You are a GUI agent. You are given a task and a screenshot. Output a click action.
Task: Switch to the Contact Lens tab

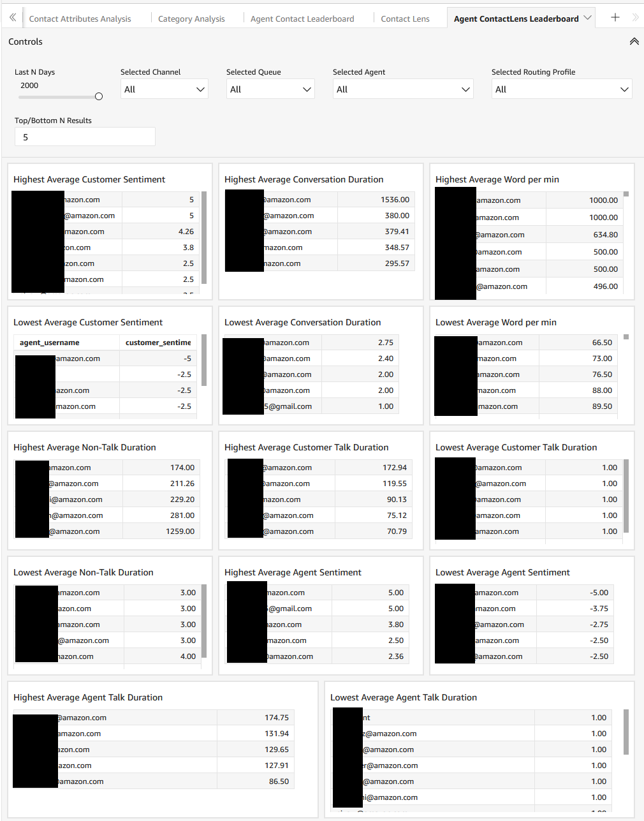pyautogui.click(x=405, y=18)
